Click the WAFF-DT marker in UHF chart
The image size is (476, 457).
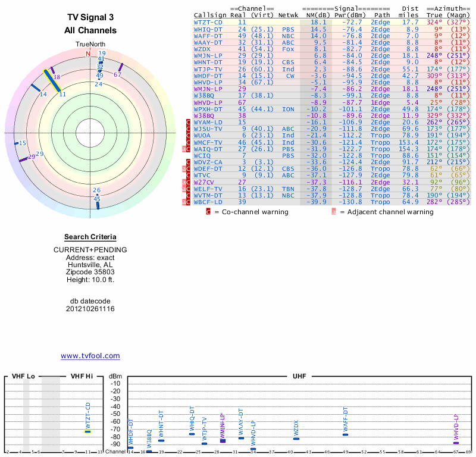click(345, 434)
